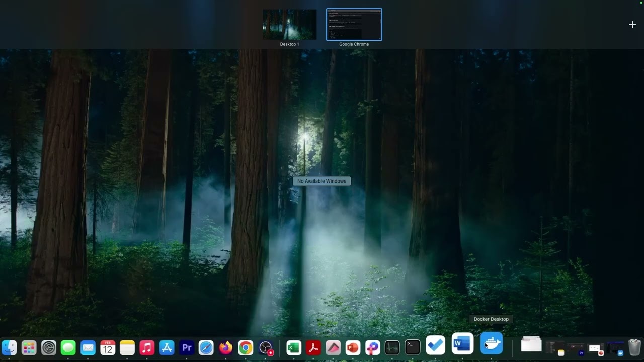
Task: Open Finder from the Dock
Action: [10, 347]
